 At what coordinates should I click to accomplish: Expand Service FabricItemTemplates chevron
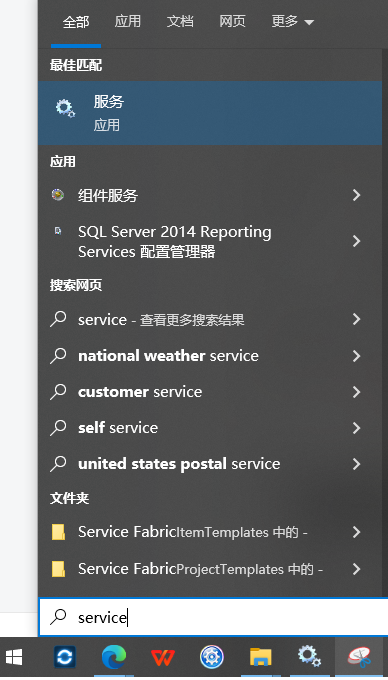356,532
